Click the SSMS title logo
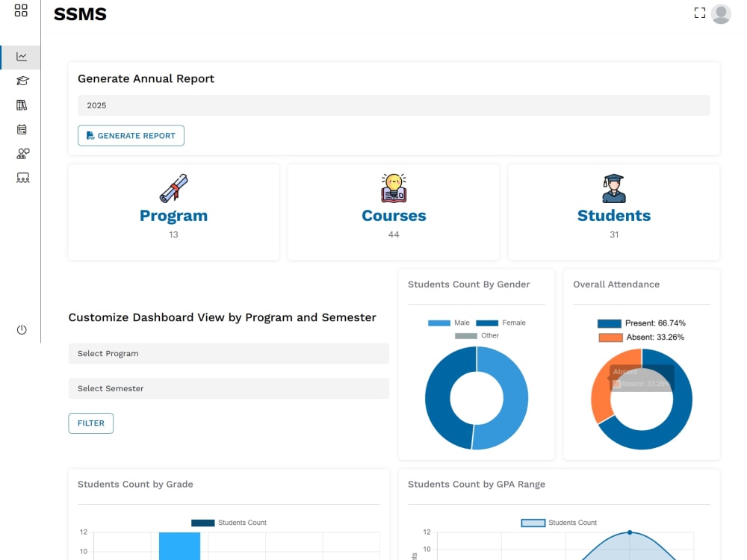 pyautogui.click(x=80, y=14)
